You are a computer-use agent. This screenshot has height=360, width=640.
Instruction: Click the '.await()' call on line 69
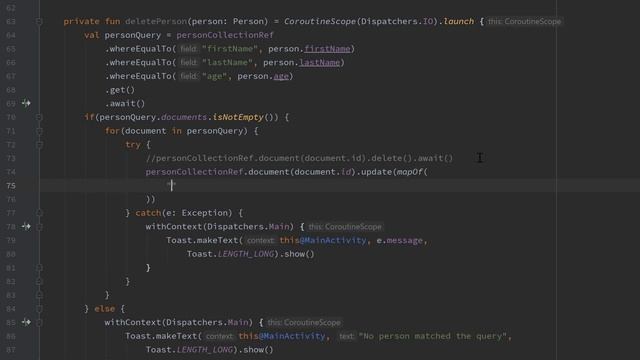(x=125, y=103)
